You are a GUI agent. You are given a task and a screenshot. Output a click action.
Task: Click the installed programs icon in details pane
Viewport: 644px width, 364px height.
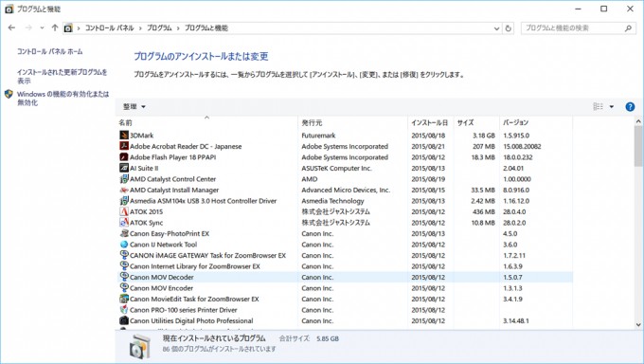[139, 346]
